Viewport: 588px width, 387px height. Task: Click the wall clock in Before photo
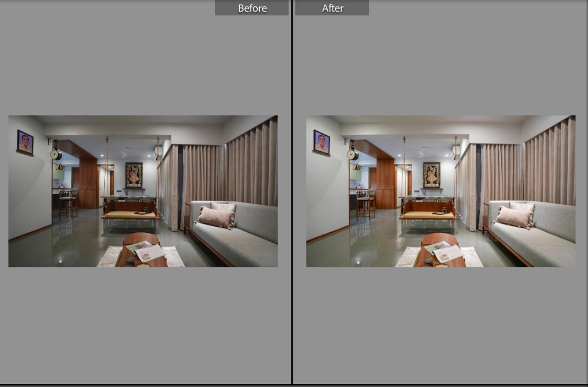pos(56,154)
